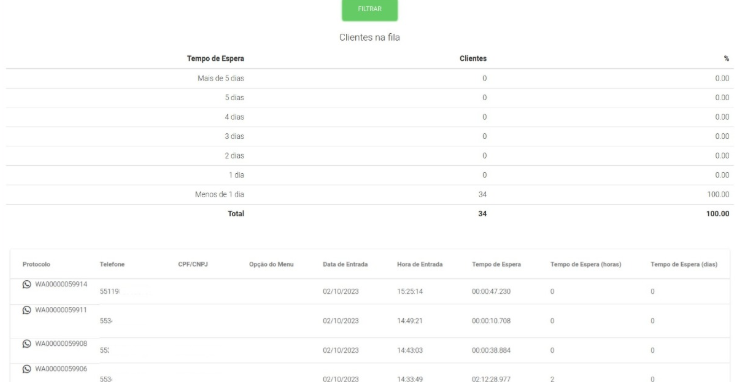Click the Clientes na fila heading
This screenshot has width=735, height=382.
369,37
